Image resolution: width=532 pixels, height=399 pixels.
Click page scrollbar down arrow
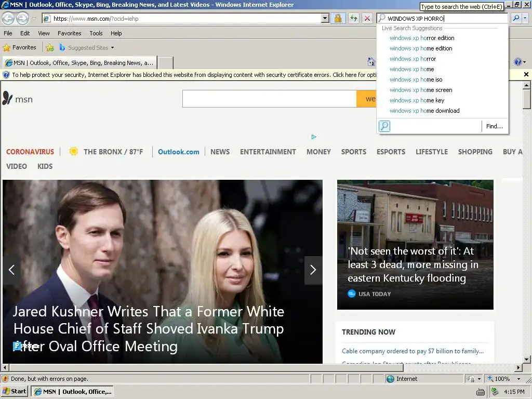pyautogui.click(x=526, y=360)
